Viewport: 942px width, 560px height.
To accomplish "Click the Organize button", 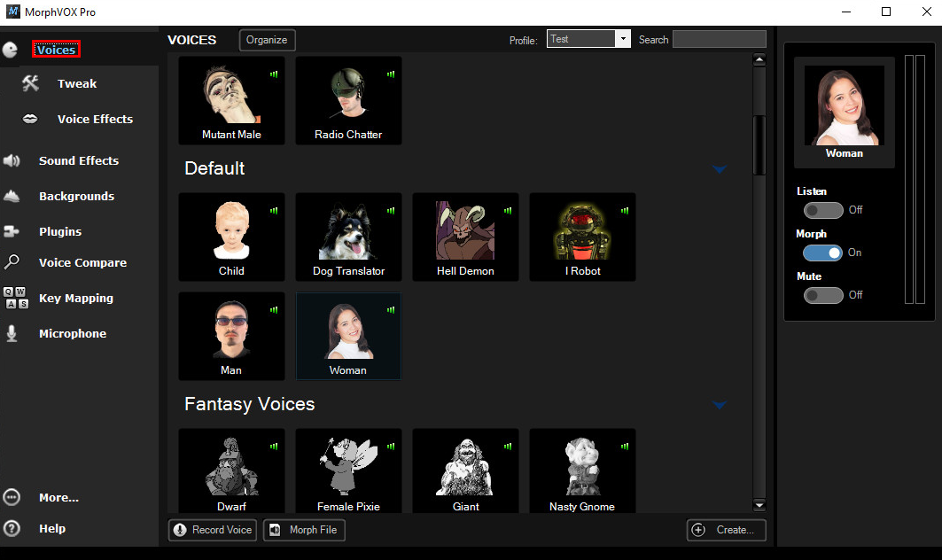I will (267, 40).
